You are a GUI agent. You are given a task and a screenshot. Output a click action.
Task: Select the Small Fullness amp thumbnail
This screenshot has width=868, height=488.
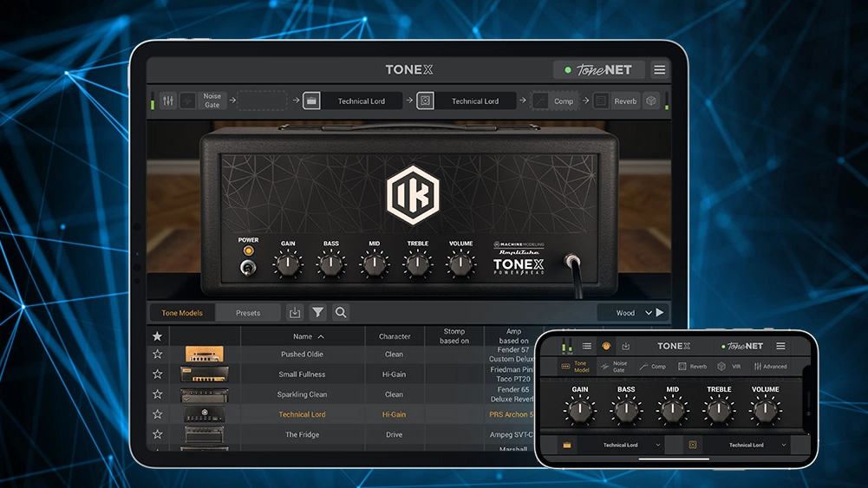205,374
